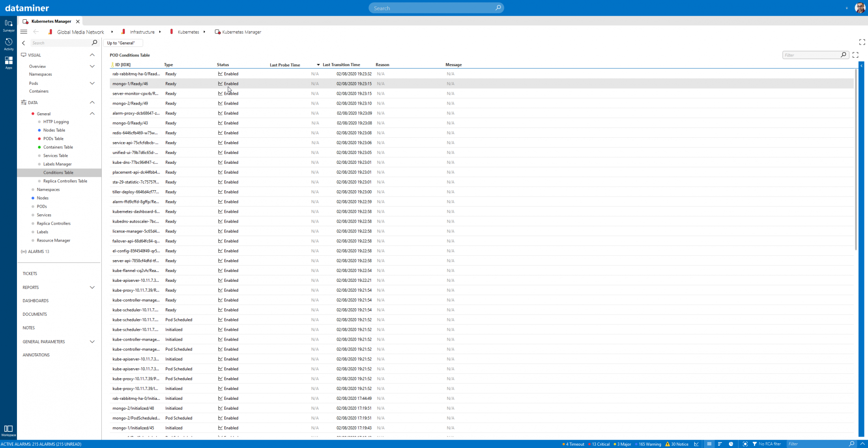Expand the Overview item
868x448 pixels.
(92, 66)
